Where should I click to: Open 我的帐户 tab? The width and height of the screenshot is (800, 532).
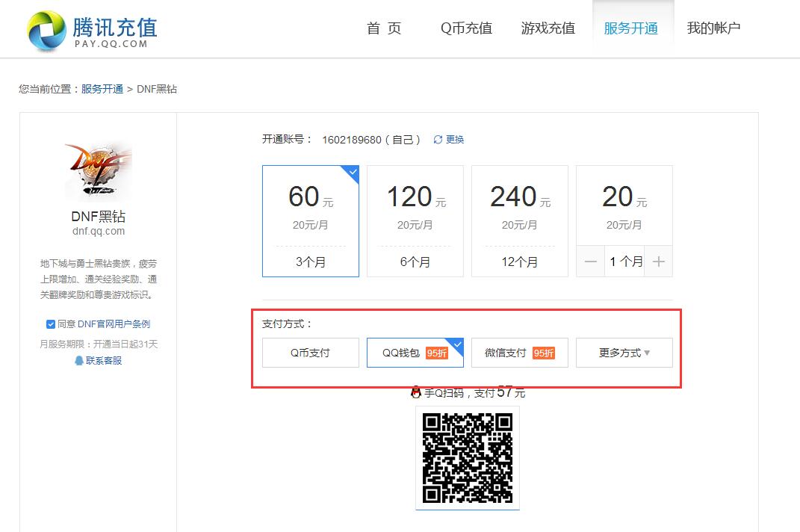pos(713,28)
